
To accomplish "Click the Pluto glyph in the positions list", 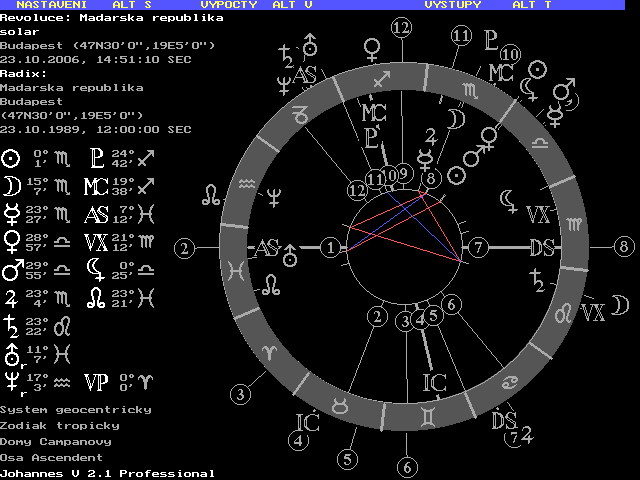I will coord(97,158).
